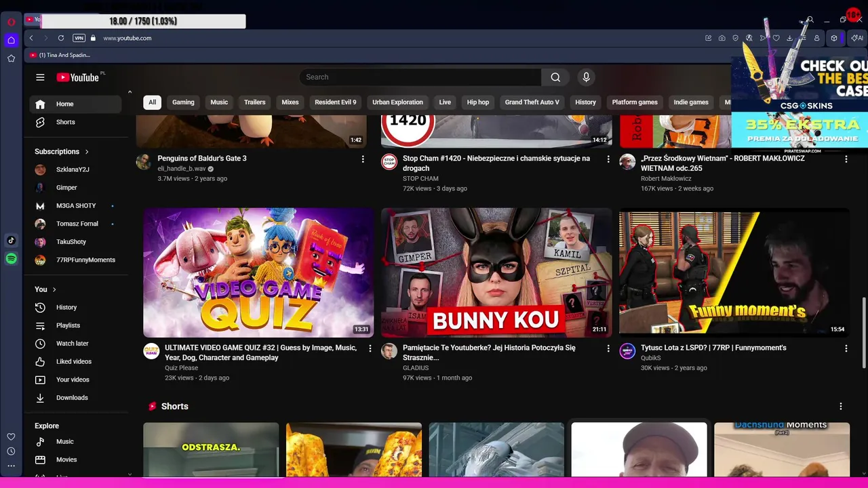Click the site lock icon
868x488 pixels.
click(x=93, y=38)
